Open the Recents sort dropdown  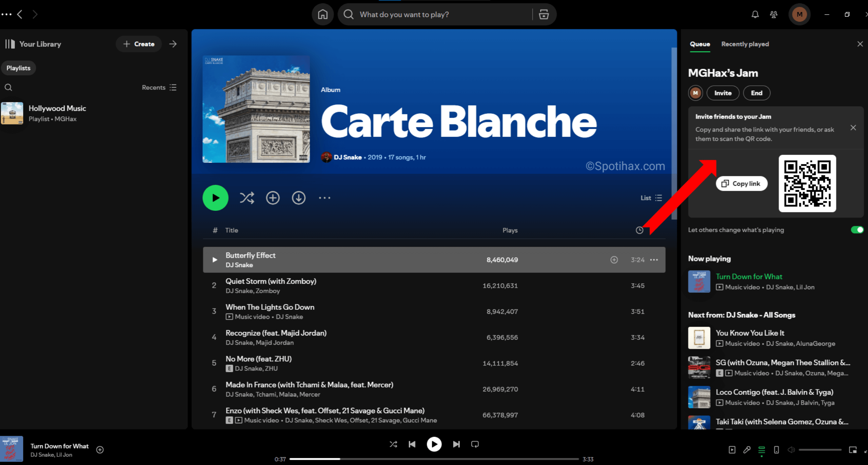coord(159,87)
